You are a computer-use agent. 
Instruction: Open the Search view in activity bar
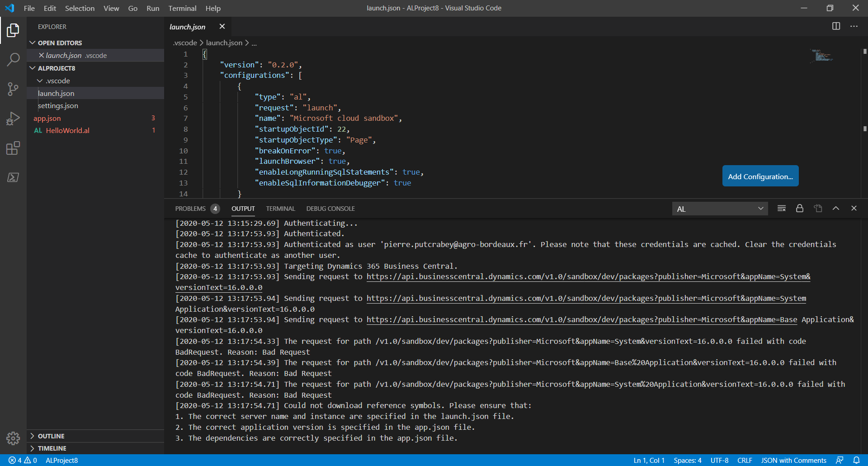13,59
